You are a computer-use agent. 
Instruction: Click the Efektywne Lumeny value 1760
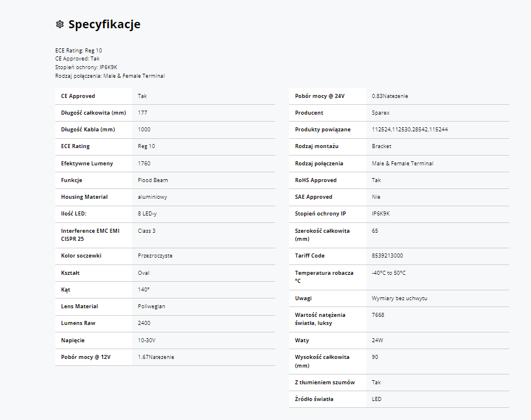(144, 164)
